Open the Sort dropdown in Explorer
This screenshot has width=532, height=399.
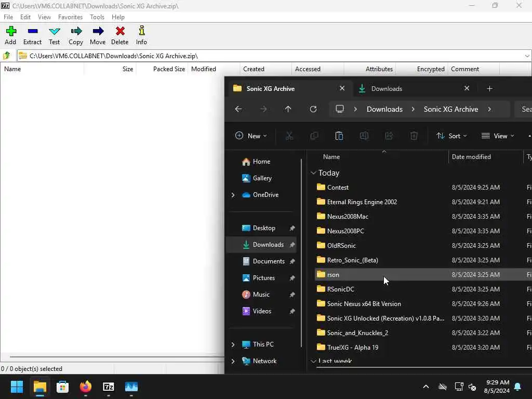[451, 136]
